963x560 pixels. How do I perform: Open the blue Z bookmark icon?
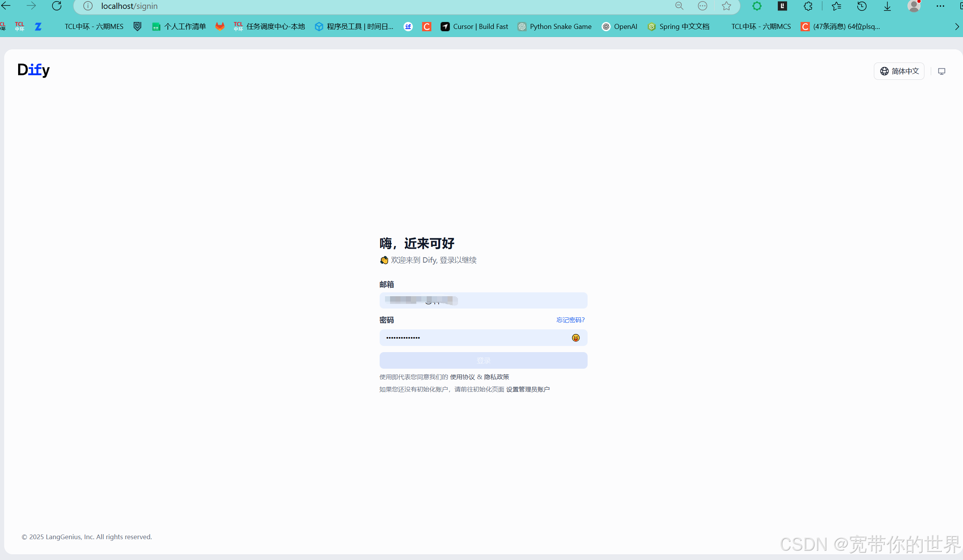(38, 27)
